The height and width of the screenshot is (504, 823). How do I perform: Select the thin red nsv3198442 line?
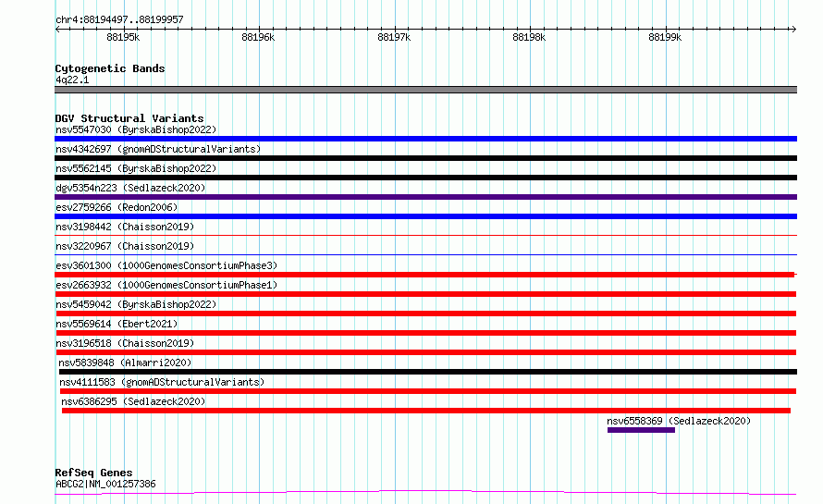pos(425,235)
